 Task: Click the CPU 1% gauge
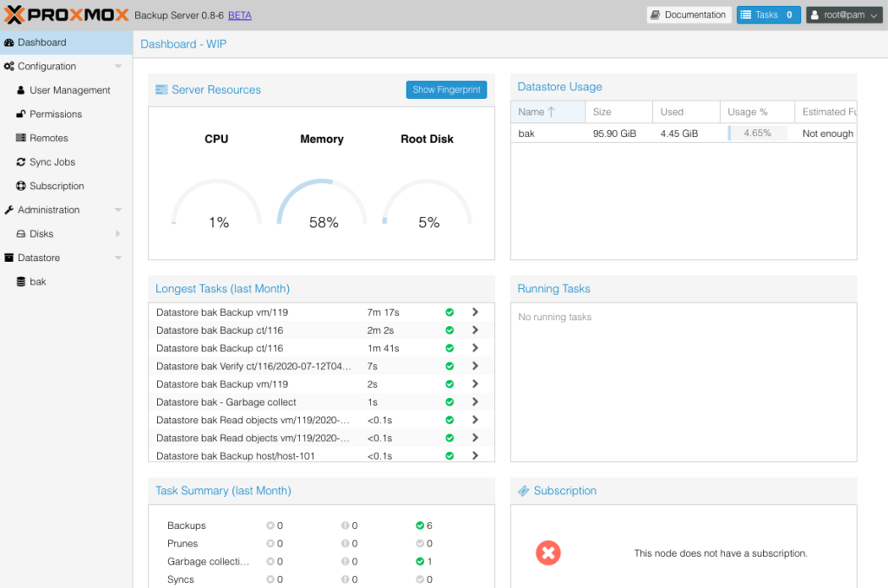[216, 204]
